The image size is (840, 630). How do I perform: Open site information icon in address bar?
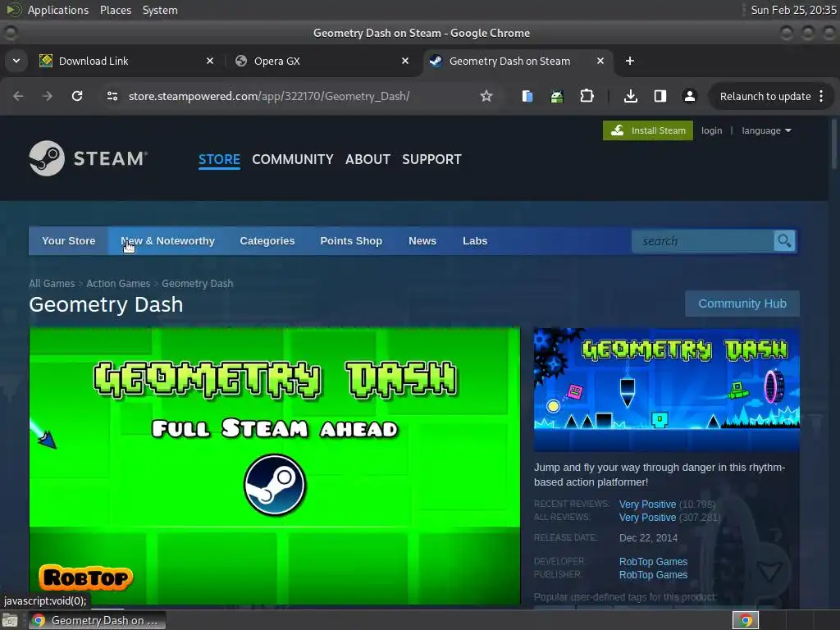point(112,96)
